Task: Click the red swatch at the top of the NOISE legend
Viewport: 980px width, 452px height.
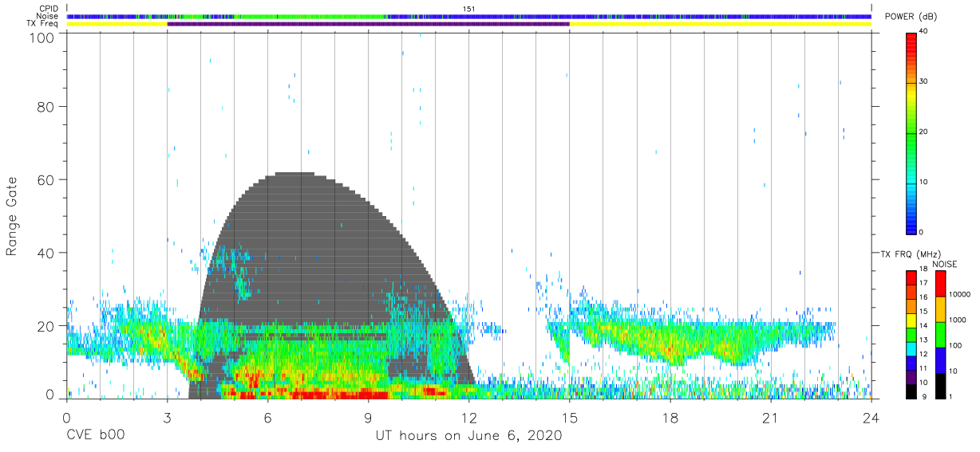Action: point(940,283)
